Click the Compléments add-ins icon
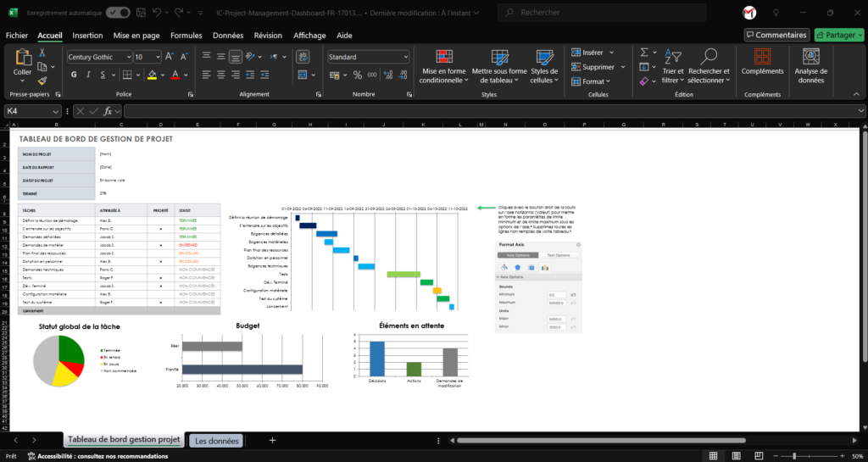This screenshot has height=462, width=868. pyautogui.click(x=762, y=65)
